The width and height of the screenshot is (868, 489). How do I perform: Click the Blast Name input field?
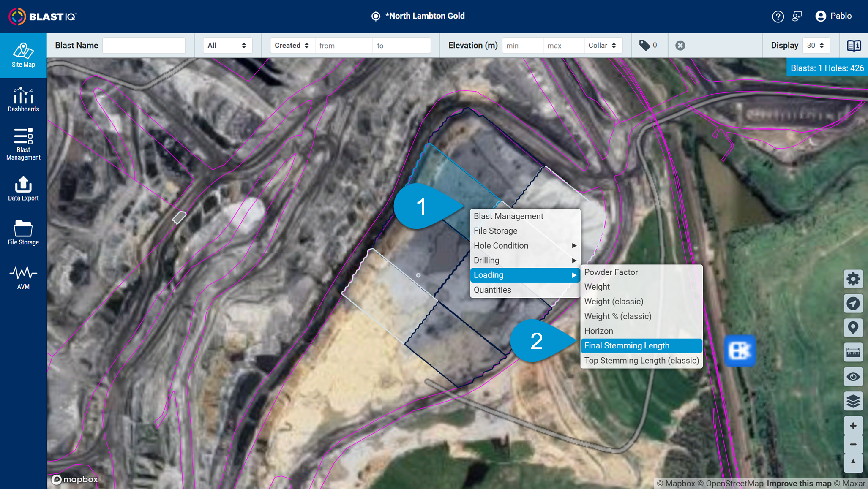coord(144,46)
